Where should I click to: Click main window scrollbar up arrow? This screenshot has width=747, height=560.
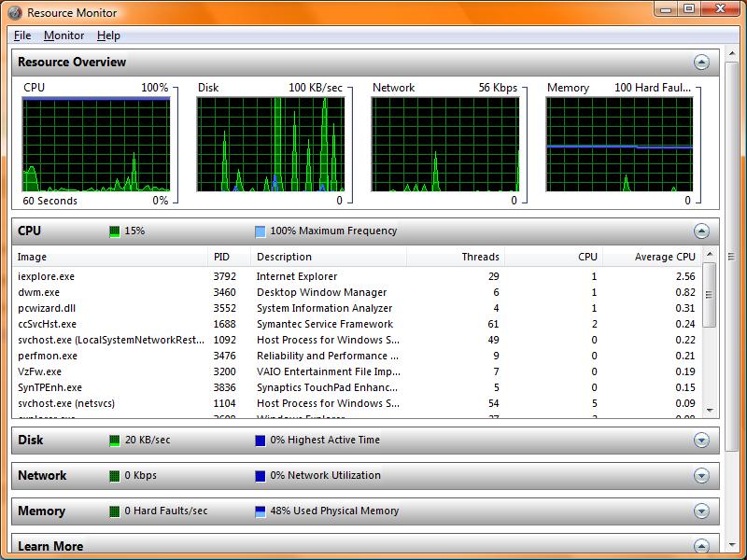(732, 53)
